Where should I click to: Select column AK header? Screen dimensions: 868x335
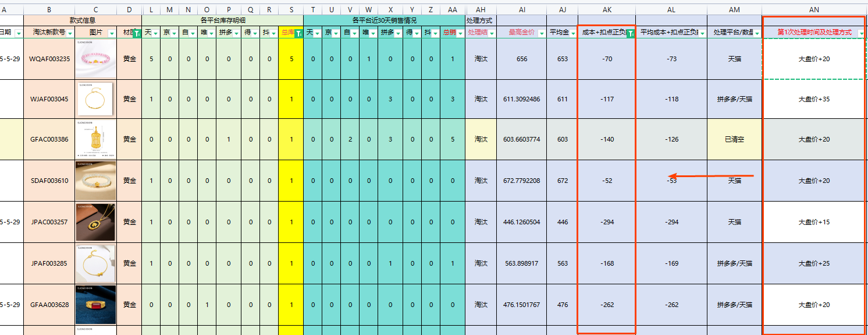coord(607,10)
